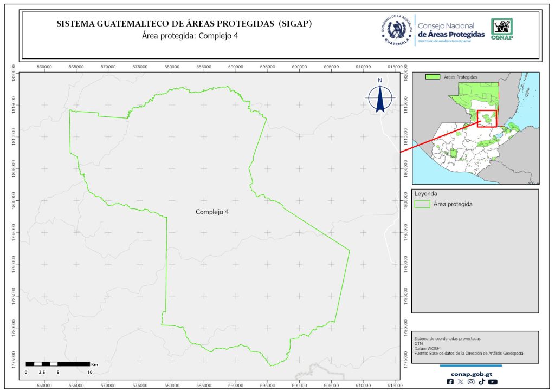Click the Facebook icon below conap.gob.gt
The width and height of the screenshot is (555, 392).
tap(450, 382)
